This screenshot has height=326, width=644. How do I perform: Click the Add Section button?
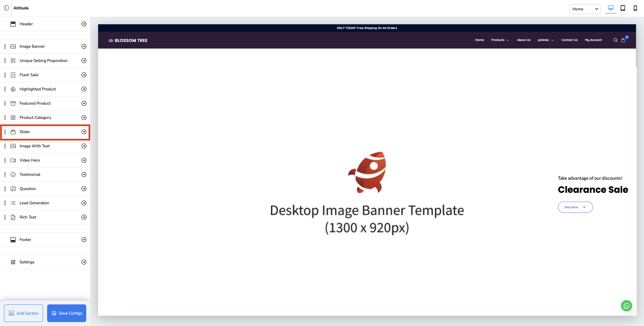[23, 313]
